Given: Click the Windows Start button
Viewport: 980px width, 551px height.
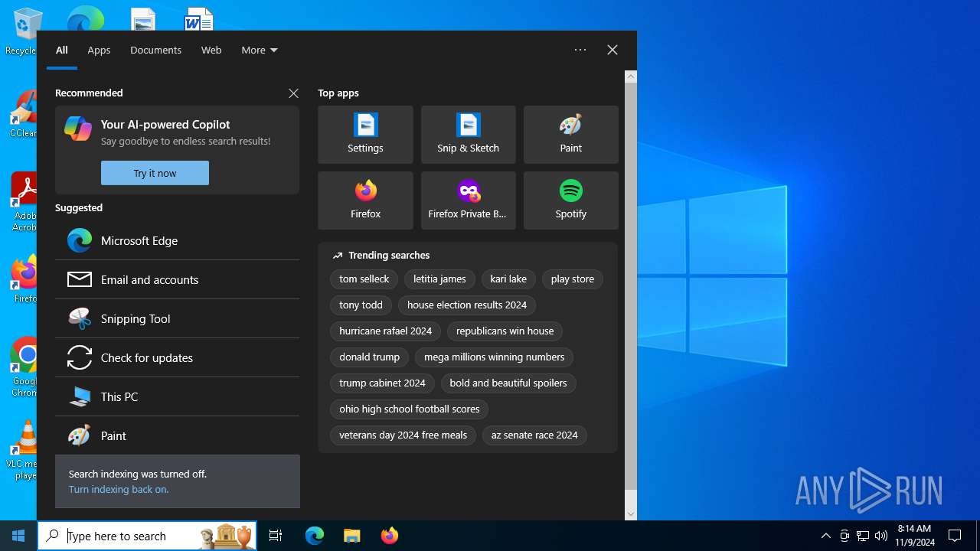Looking at the screenshot, I should pos(18,536).
